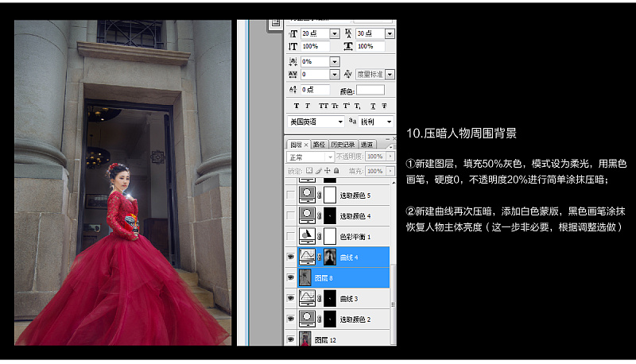Select the 图层 layers tab
Viewport: 636px width, 364px height.
299,145
